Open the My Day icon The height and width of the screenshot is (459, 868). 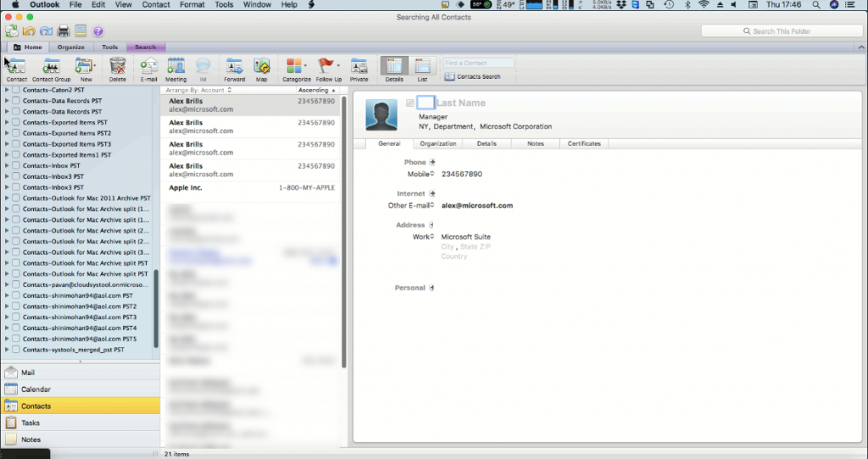(81, 31)
